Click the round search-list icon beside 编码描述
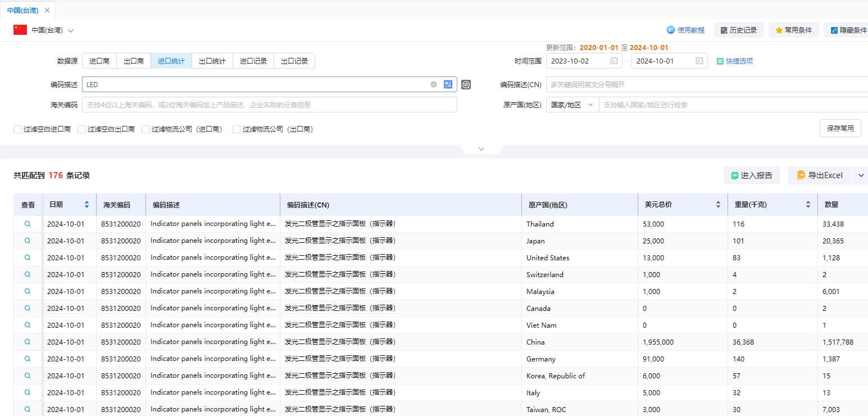 pos(466,85)
